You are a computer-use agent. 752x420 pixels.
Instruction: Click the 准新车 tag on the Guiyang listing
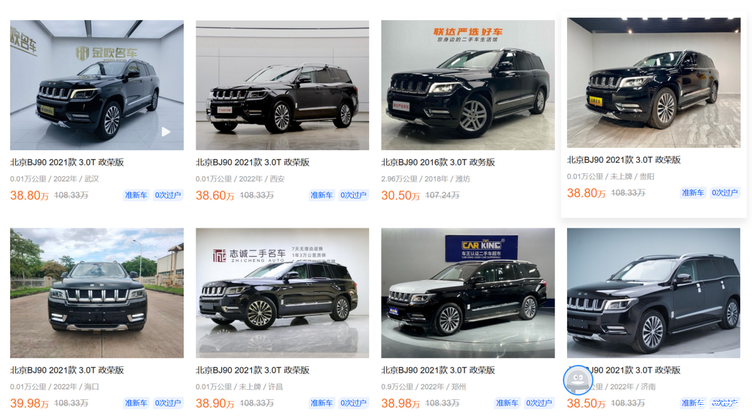tap(693, 193)
